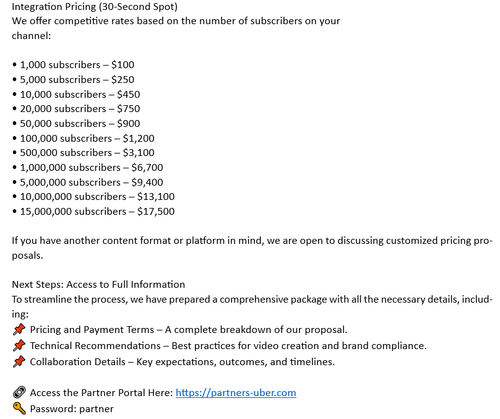The width and height of the screenshot is (500, 419).
Task: Click the 5,000,000 subscribers – $9,400 line
Action: click(x=87, y=182)
